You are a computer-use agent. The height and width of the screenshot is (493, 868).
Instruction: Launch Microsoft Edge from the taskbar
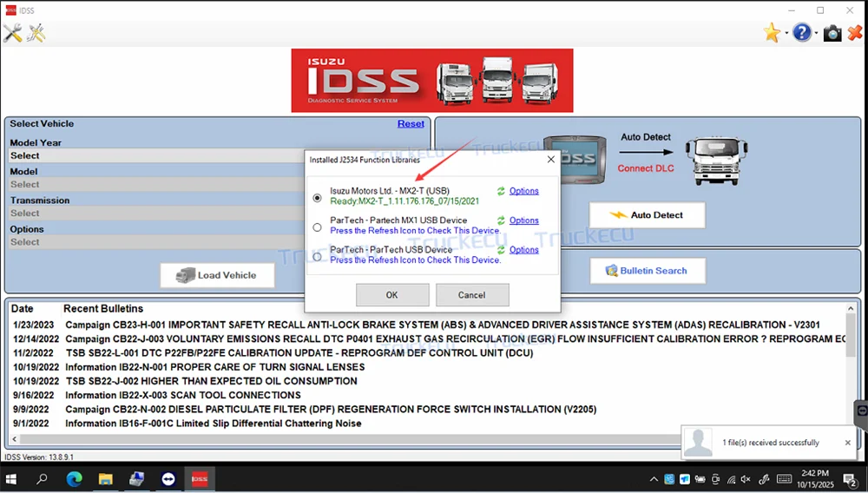point(74,479)
